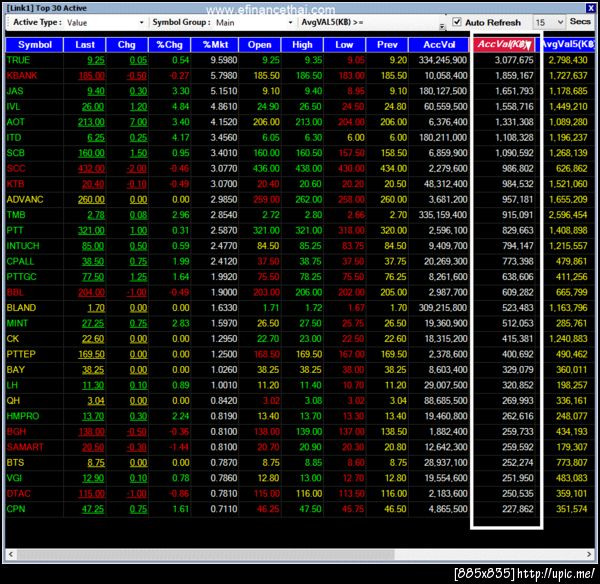
Task: Close the Top 30 Active window
Action: click(590, 8)
